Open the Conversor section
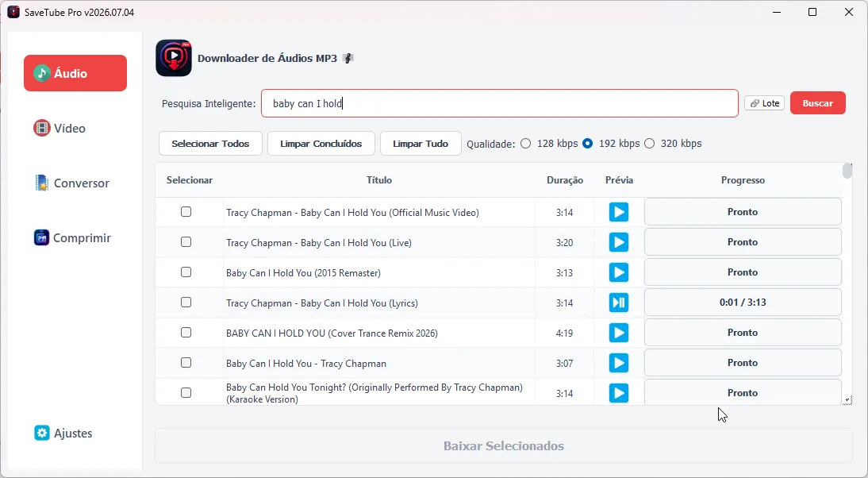Image resolution: width=868 pixels, height=478 pixels. (x=72, y=183)
